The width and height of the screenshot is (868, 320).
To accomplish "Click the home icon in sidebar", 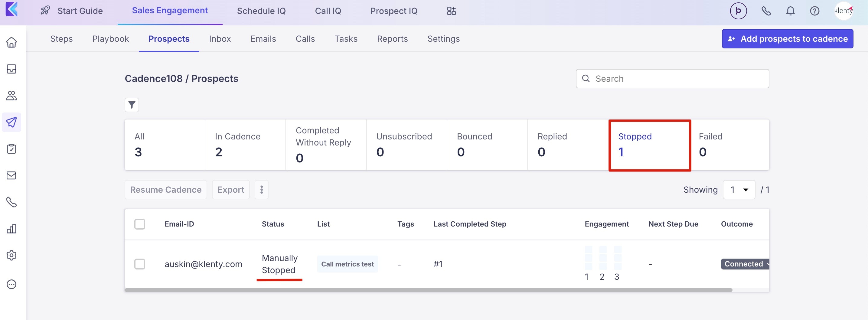I will [x=11, y=42].
